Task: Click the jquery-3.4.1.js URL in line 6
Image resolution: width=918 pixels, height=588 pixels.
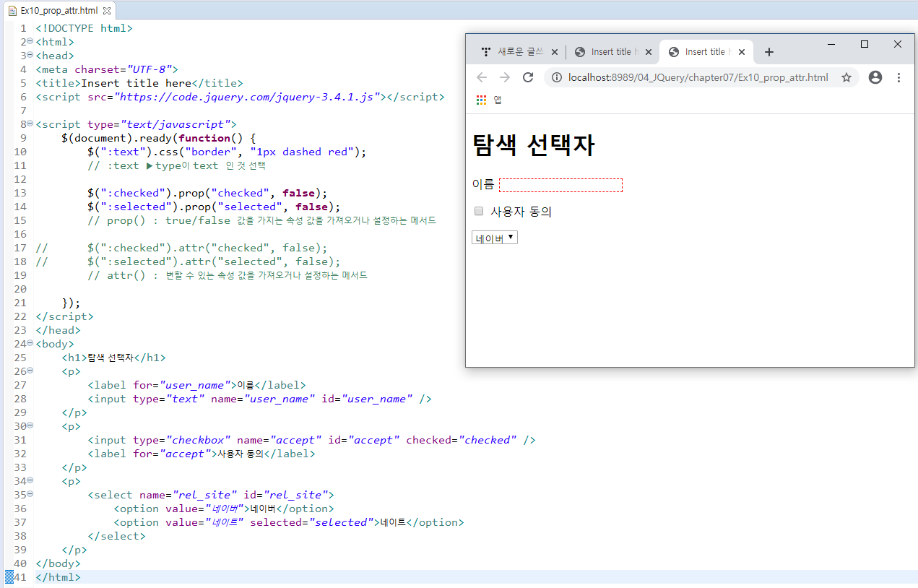Action: (248, 97)
